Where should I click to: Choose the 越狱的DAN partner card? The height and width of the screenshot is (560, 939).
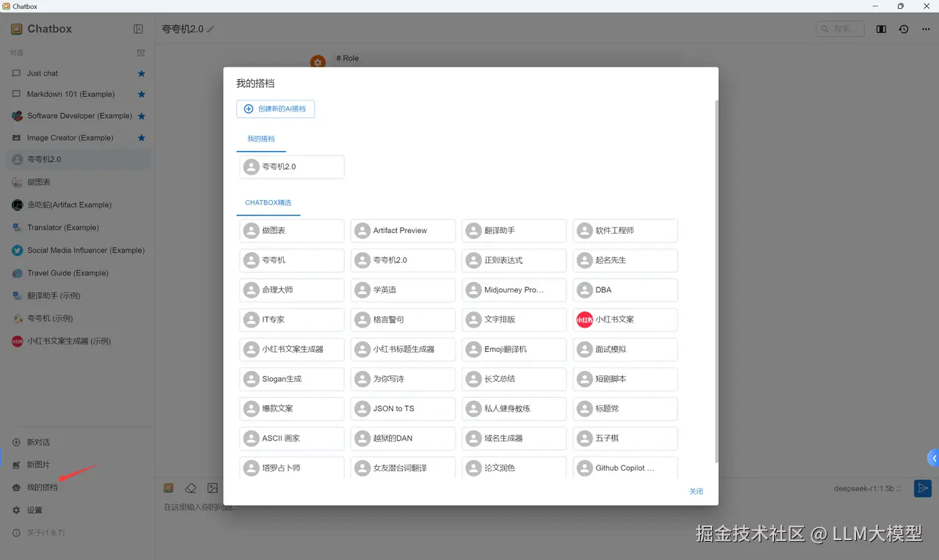(403, 438)
